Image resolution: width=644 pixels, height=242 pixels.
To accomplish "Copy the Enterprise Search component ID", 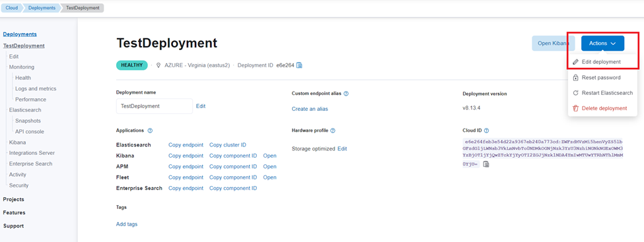I will [x=233, y=189].
